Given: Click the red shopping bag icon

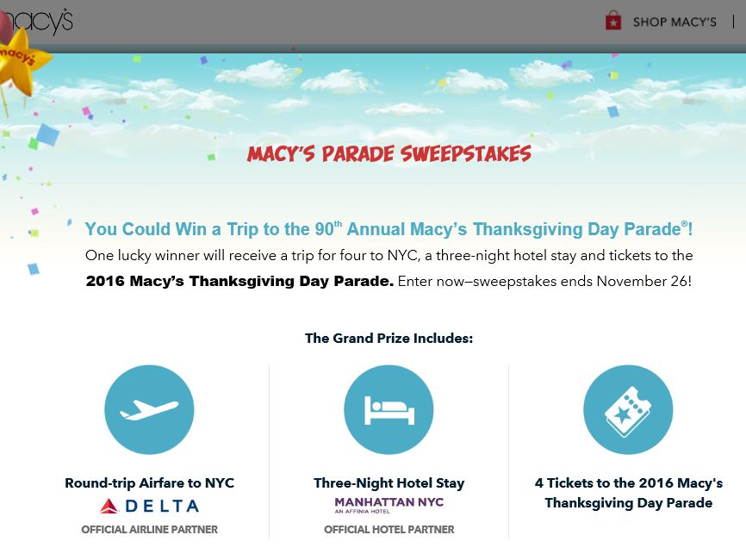Looking at the screenshot, I should point(613,21).
